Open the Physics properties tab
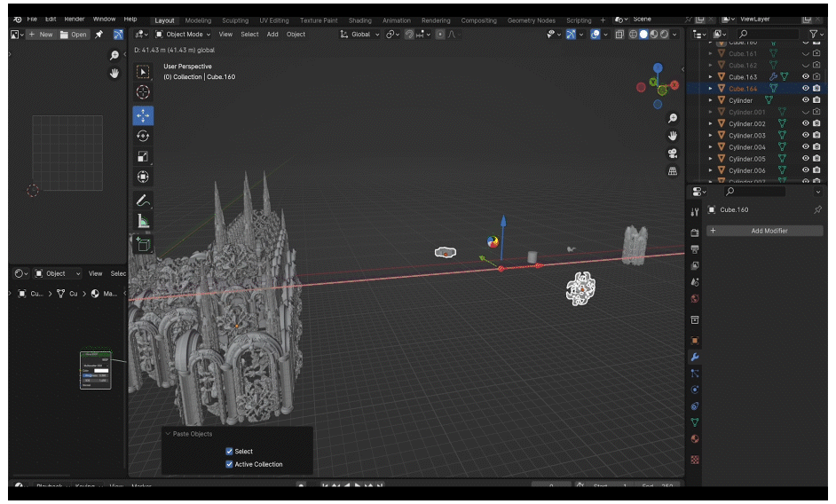The width and height of the screenshot is (836, 504). [695, 390]
